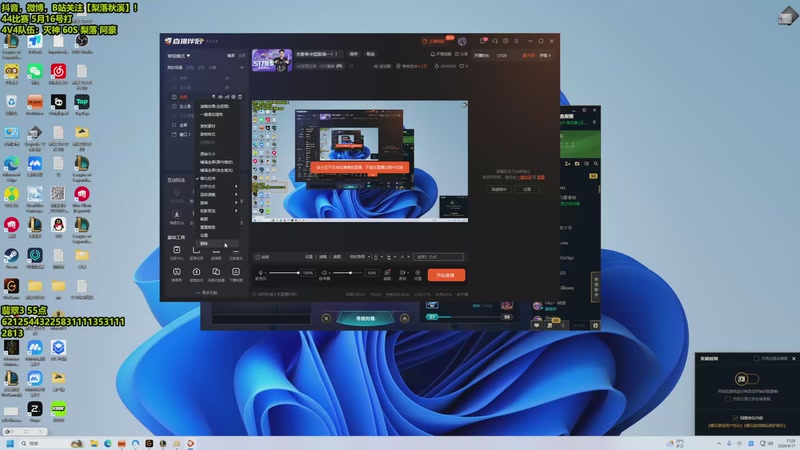Screen dimensions: 800x450
Task: Open the dropdown arrow beside the record icon
Action: [x=408, y=273]
